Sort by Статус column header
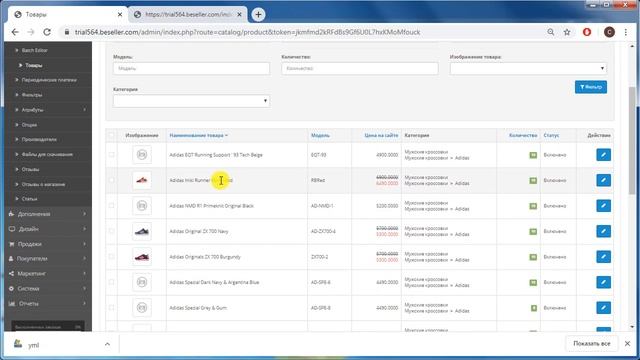The width and height of the screenshot is (640, 360). tap(551, 136)
